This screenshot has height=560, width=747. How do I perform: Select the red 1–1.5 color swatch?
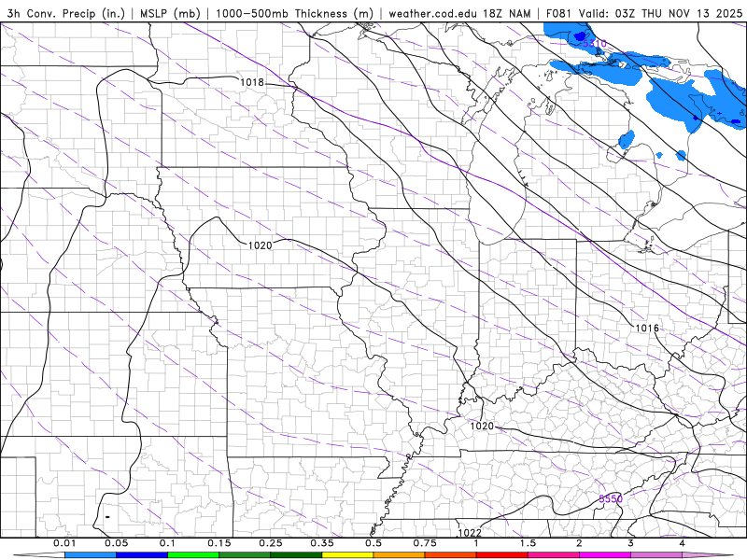point(502,555)
